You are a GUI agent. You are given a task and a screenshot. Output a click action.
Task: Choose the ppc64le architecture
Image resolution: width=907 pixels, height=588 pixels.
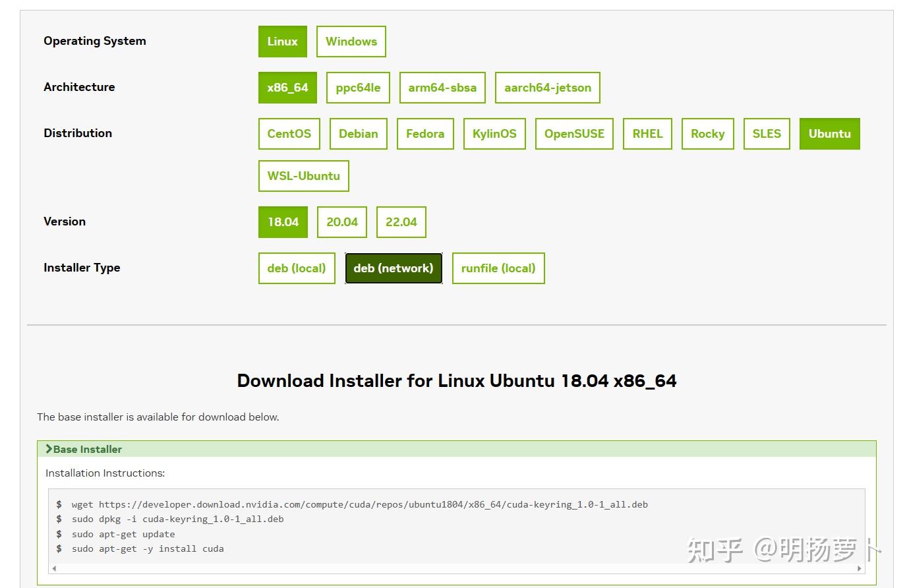coord(357,87)
